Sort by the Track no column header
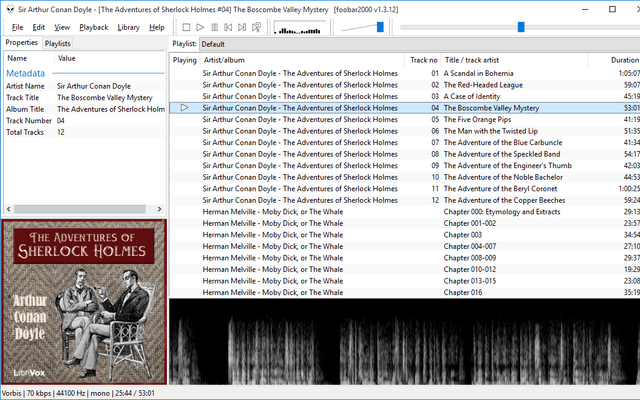This screenshot has width=640, height=400. tap(423, 60)
